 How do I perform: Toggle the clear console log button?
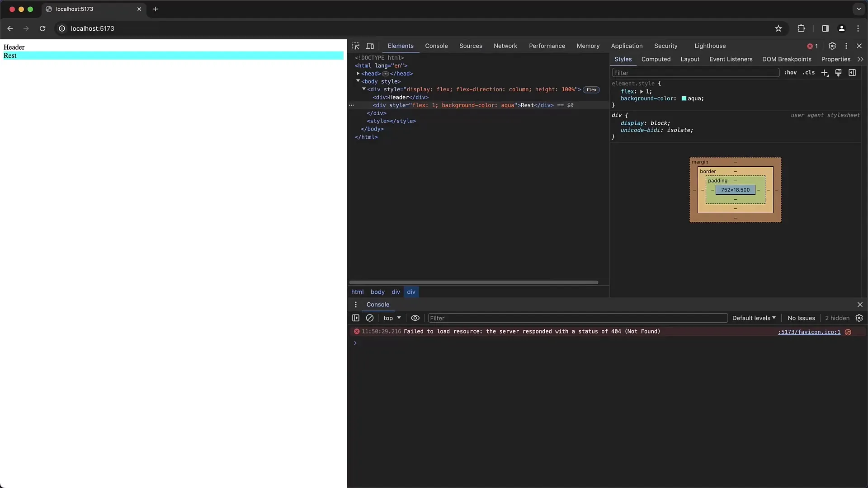(370, 318)
